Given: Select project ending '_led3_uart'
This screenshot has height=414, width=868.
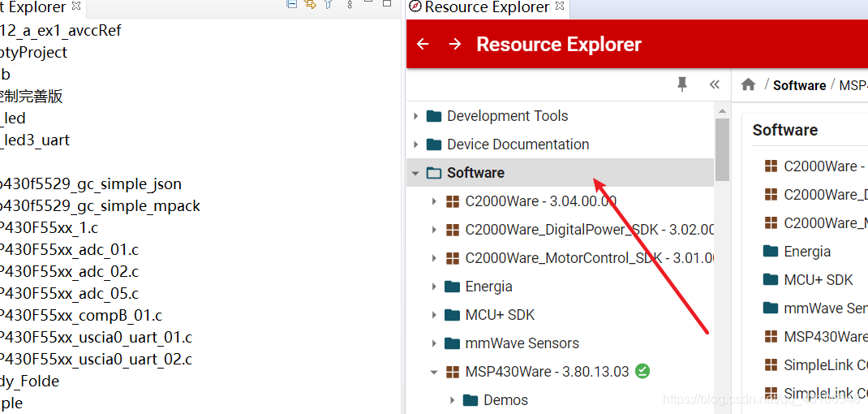Looking at the screenshot, I should pos(36,140).
